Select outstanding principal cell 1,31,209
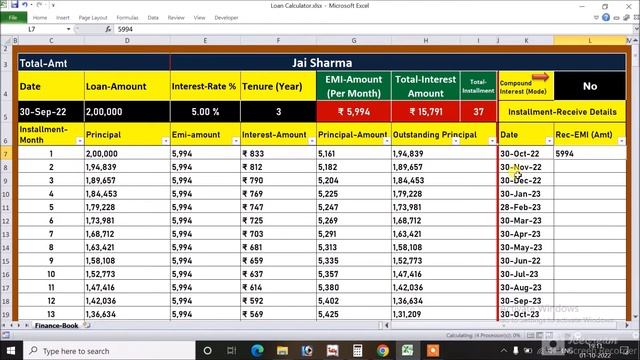This screenshot has width=640, height=360. point(444,314)
